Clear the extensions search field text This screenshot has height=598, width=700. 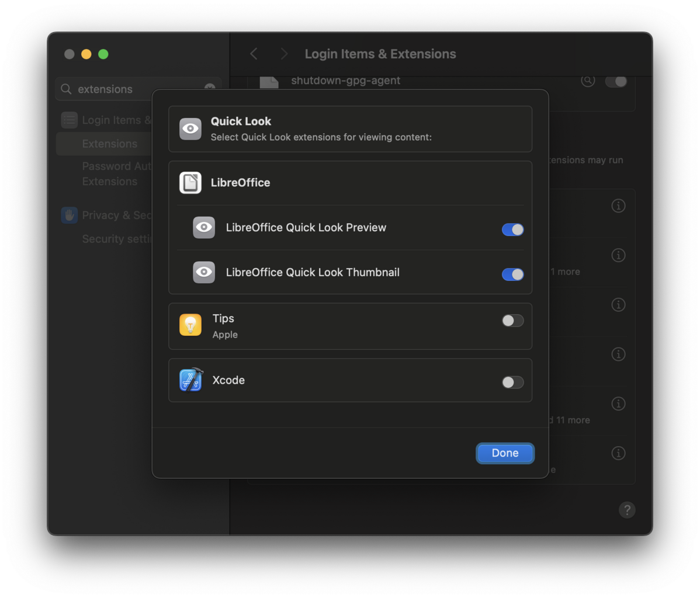(x=210, y=88)
